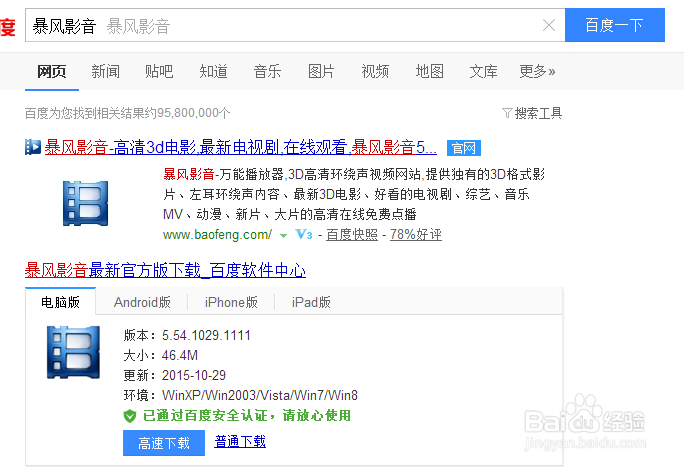Switch to the 新闻 tab
The height and width of the screenshot is (467, 684).
106,71
